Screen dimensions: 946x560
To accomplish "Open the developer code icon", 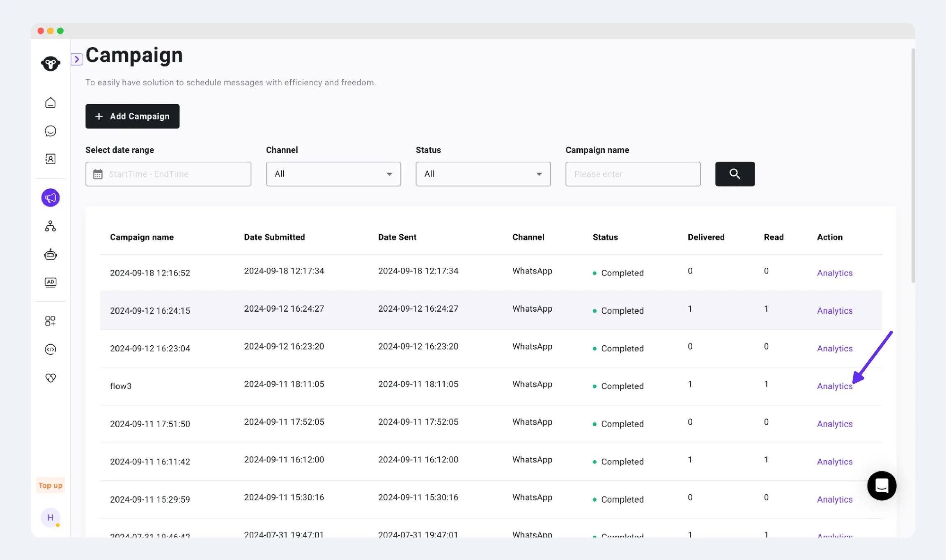I will pos(51,349).
